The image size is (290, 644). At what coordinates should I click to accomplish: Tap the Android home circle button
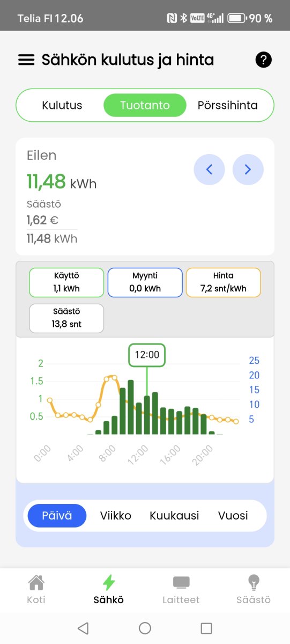145,628
